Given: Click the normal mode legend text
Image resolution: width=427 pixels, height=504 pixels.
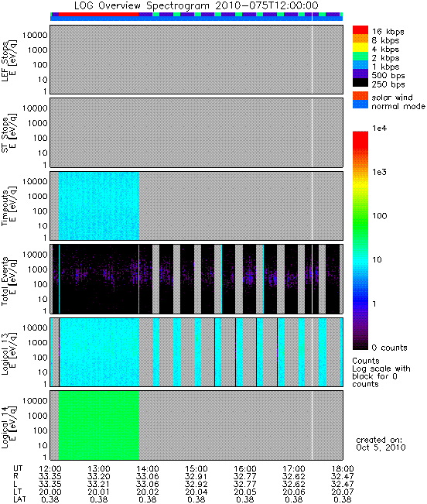Looking at the screenshot, I should coord(398,106).
